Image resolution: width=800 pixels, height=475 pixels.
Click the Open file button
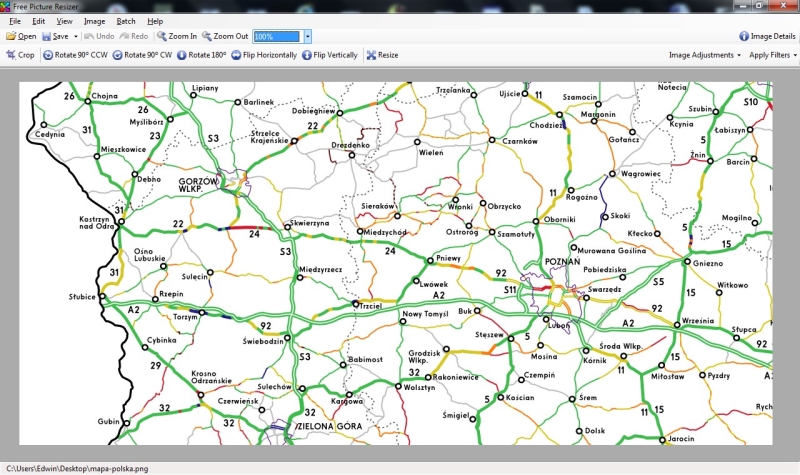click(x=21, y=36)
